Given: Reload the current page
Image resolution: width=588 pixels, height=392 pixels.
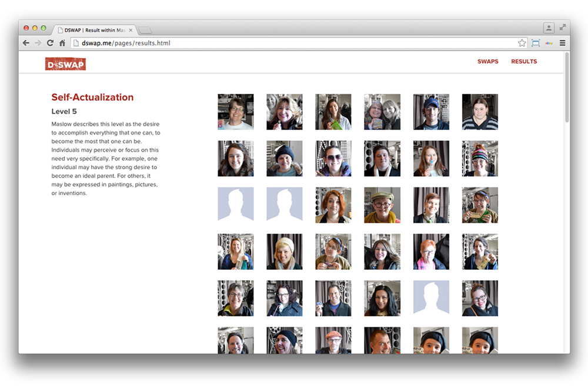Looking at the screenshot, I should click(50, 43).
